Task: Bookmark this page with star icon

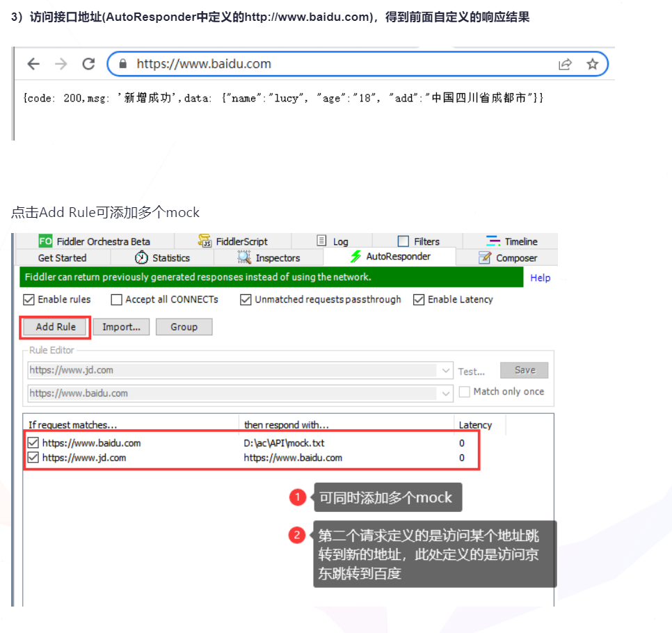Action: click(592, 64)
